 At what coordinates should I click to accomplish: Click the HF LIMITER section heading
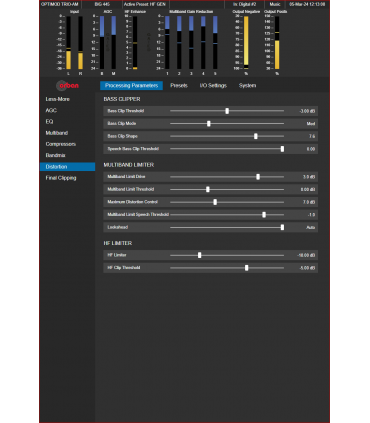tap(118, 243)
